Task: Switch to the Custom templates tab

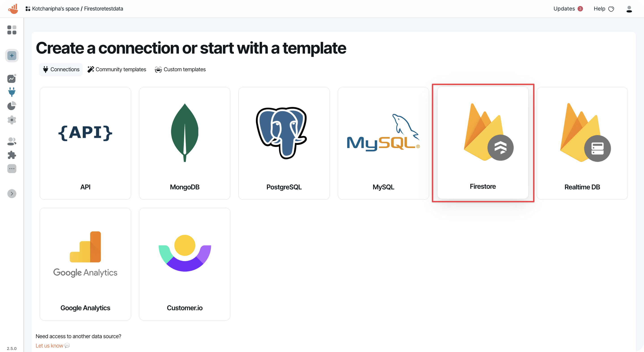Action: [180, 69]
